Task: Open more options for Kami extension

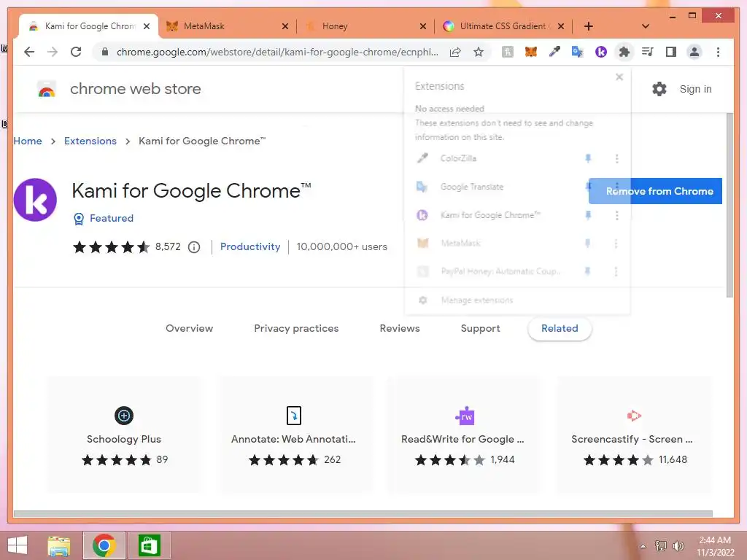Action: (616, 215)
